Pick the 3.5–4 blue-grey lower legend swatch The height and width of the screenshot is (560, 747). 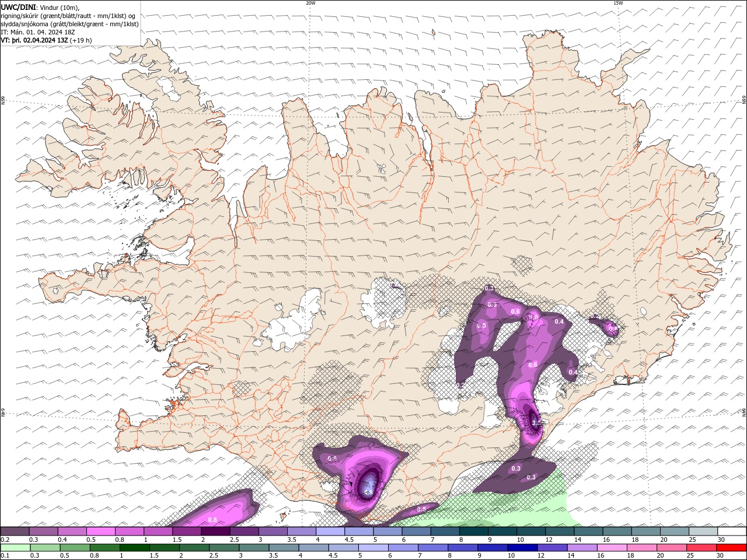(x=284, y=548)
